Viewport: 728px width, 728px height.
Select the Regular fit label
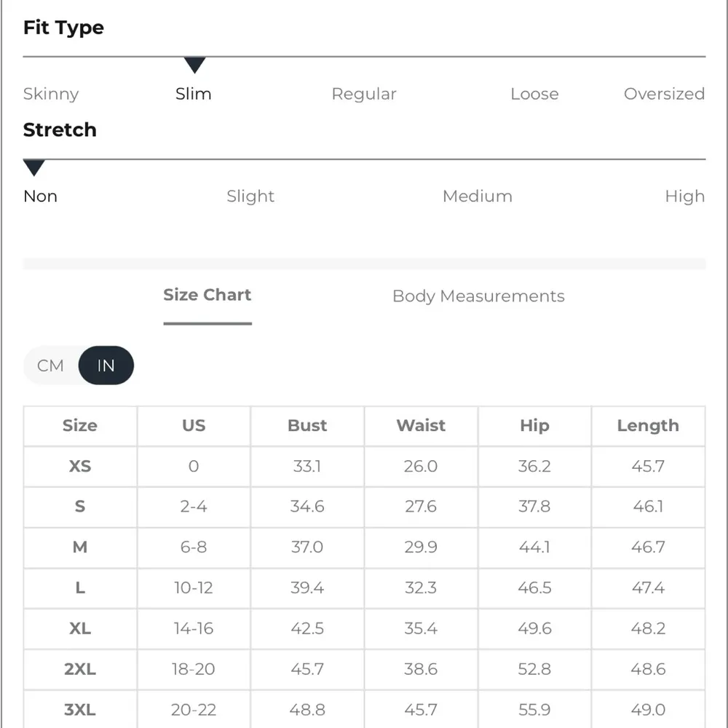coord(364,94)
